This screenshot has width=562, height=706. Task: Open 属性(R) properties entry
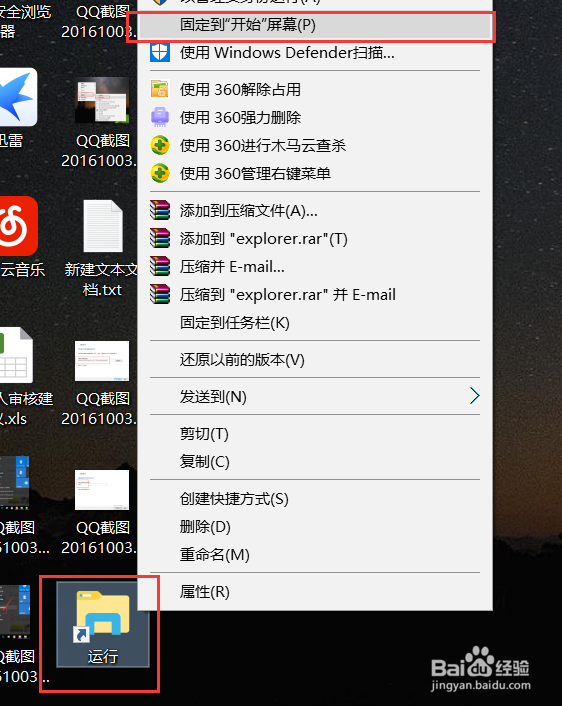click(315, 592)
